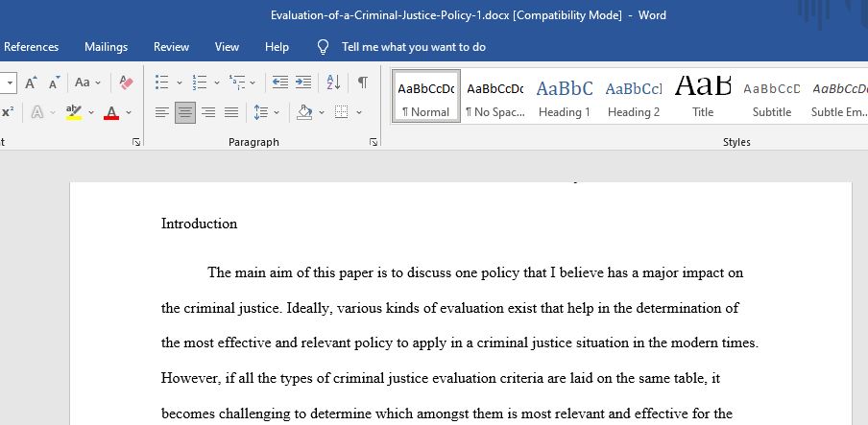868x425 pixels.
Task: Apply text effects outlined A
Action: click(x=37, y=113)
